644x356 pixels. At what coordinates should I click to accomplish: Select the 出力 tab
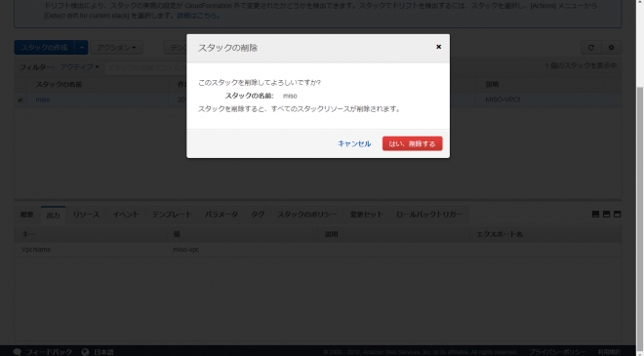(53, 215)
